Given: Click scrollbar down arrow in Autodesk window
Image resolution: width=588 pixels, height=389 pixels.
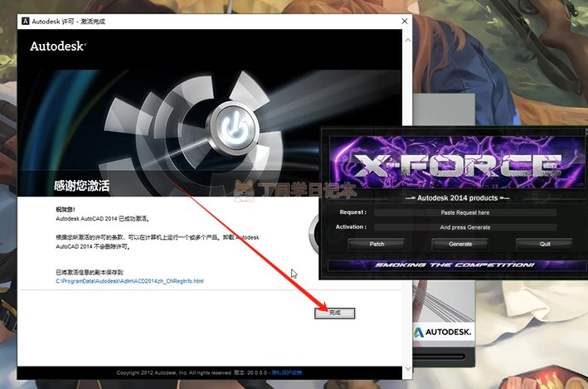Looking at the screenshot, I should [x=408, y=368].
